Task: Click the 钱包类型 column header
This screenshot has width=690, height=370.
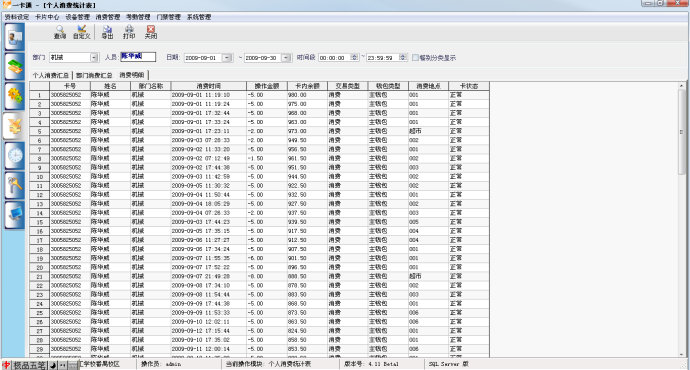Action: pos(388,86)
